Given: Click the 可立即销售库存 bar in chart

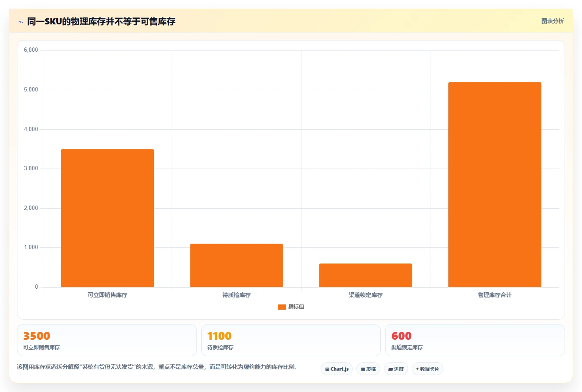Looking at the screenshot, I should [x=108, y=218].
